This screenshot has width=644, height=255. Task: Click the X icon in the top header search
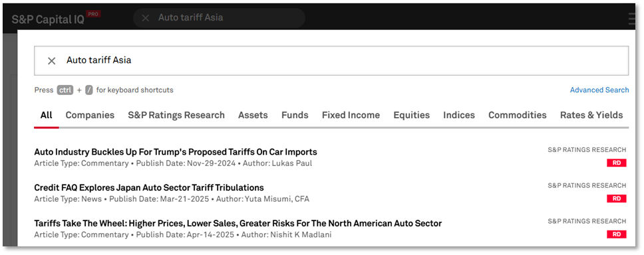[146, 18]
